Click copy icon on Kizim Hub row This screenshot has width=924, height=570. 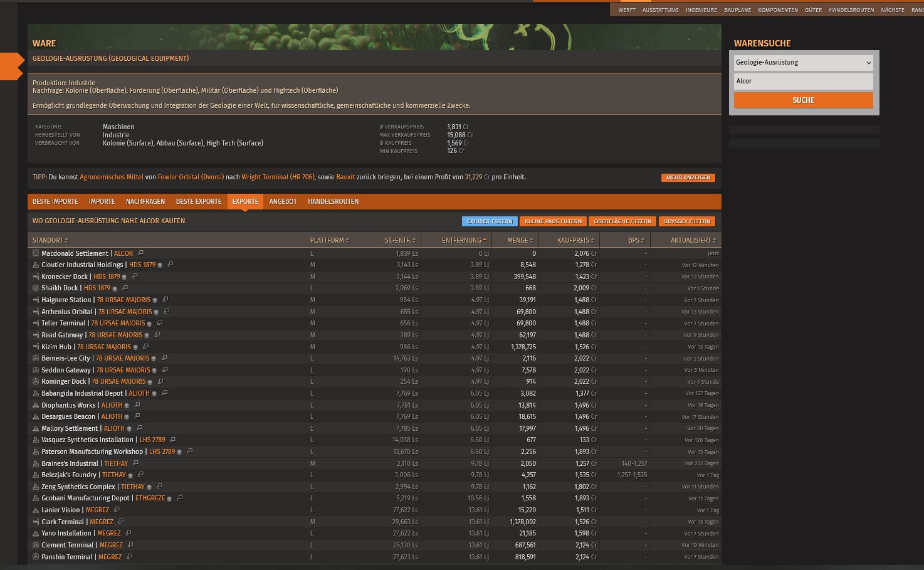point(145,347)
